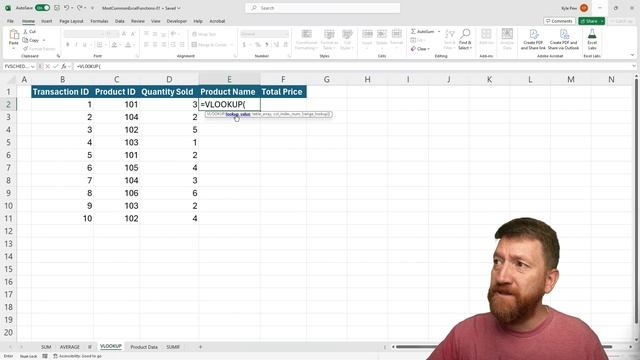The height and width of the screenshot is (360, 640).
Task: Open the Name Box dropdown
Action: pos(33,66)
